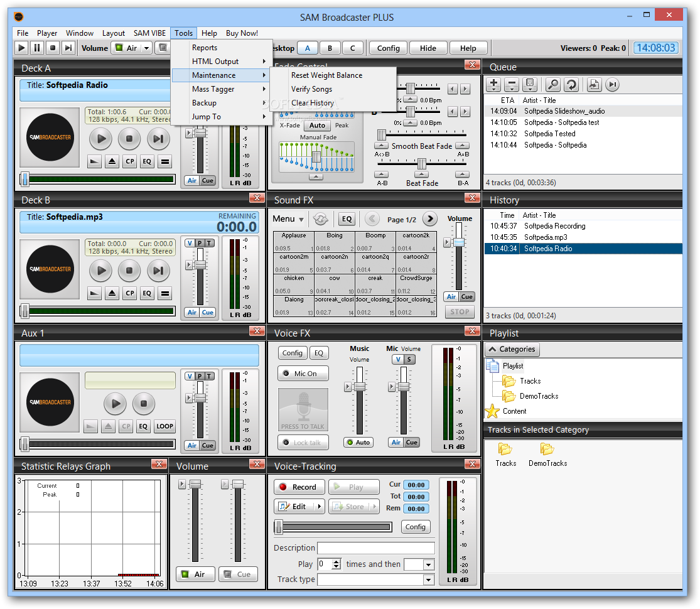700x609 pixels.
Task: Stop Deck A with its round stop button
Action: (x=129, y=139)
